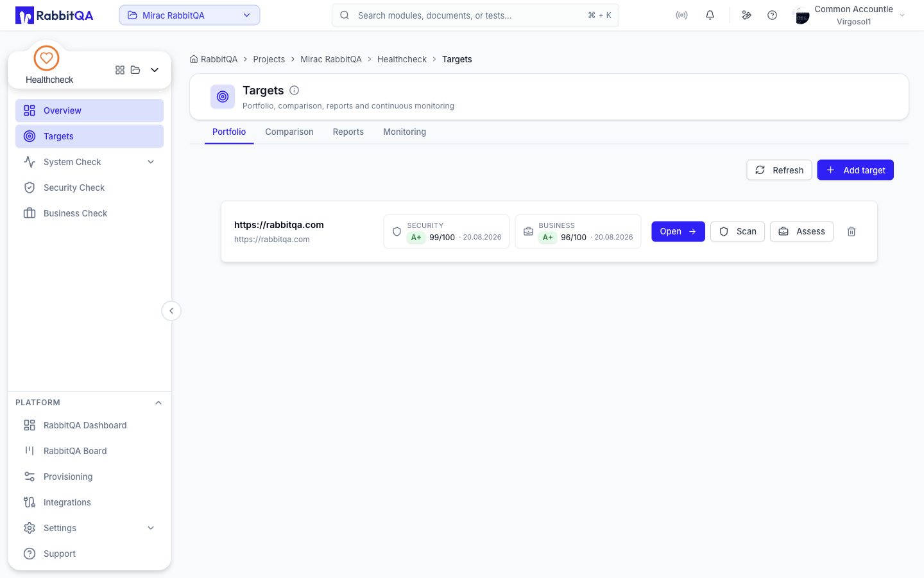Refresh the targets list
Screen dimensions: 924x578
(780, 170)
